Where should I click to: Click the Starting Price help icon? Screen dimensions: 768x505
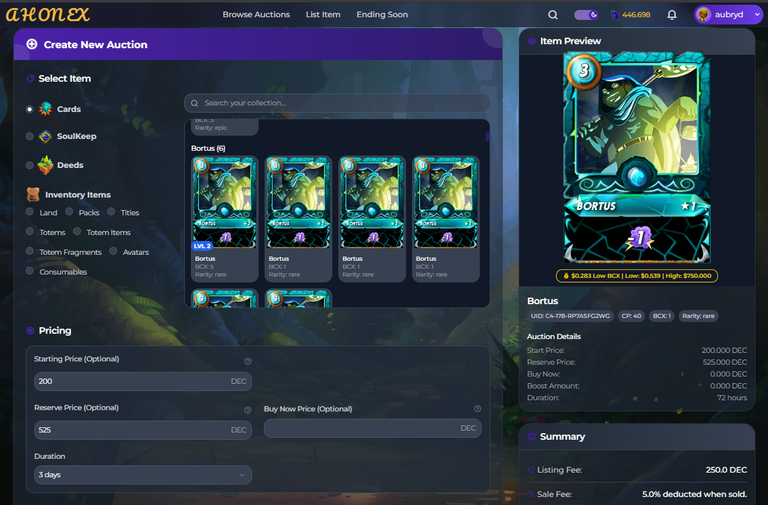click(x=248, y=361)
